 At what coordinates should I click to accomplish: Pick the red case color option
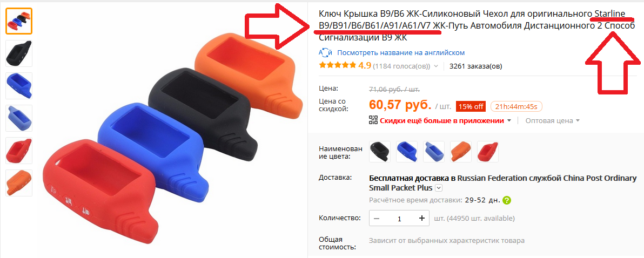click(x=487, y=151)
